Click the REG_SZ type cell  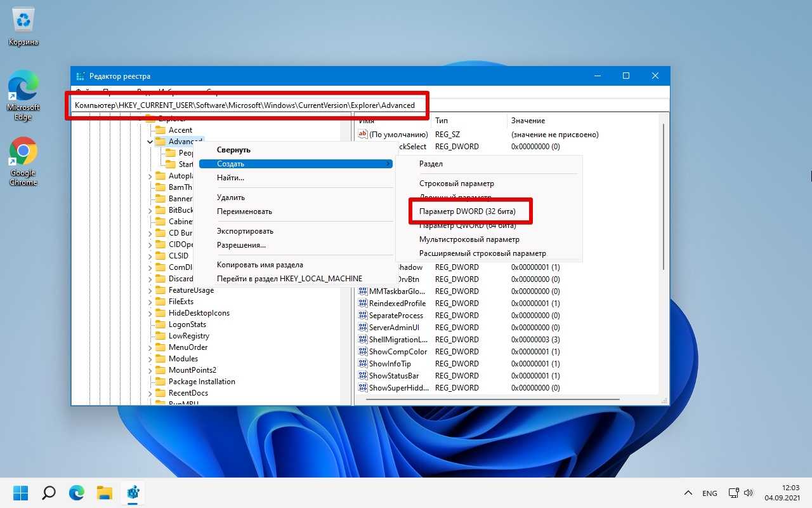pyautogui.click(x=448, y=135)
